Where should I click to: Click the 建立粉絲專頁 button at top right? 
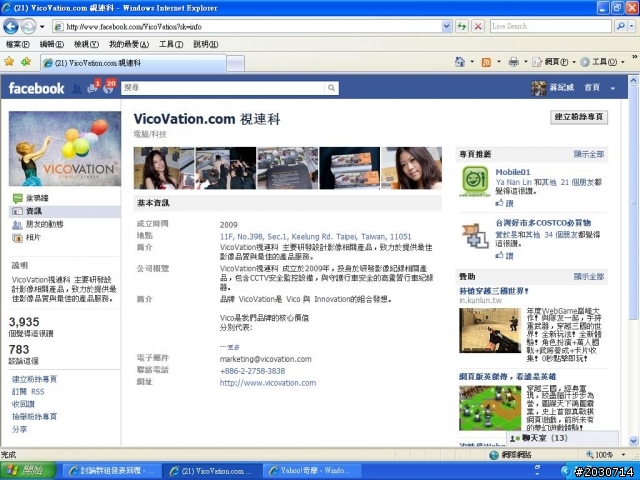click(579, 117)
